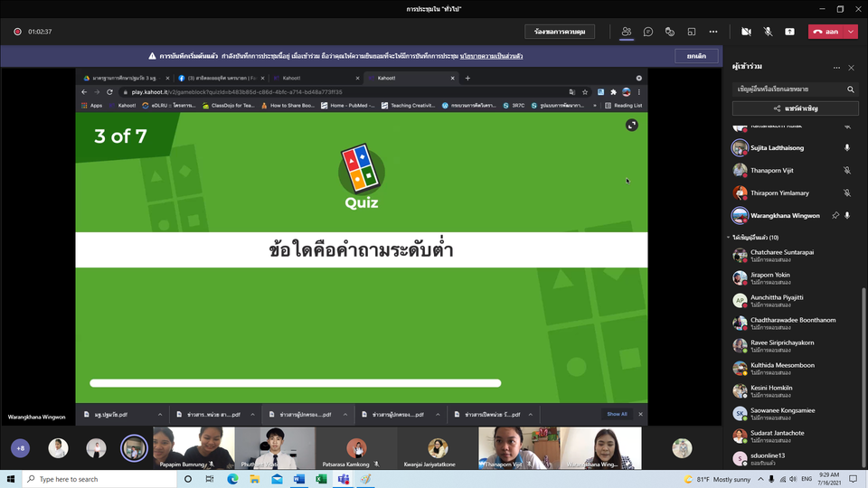This screenshot has width=868, height=488.
Task: Toggle the camera on in meeting toolbar
Action: (746, 32)
